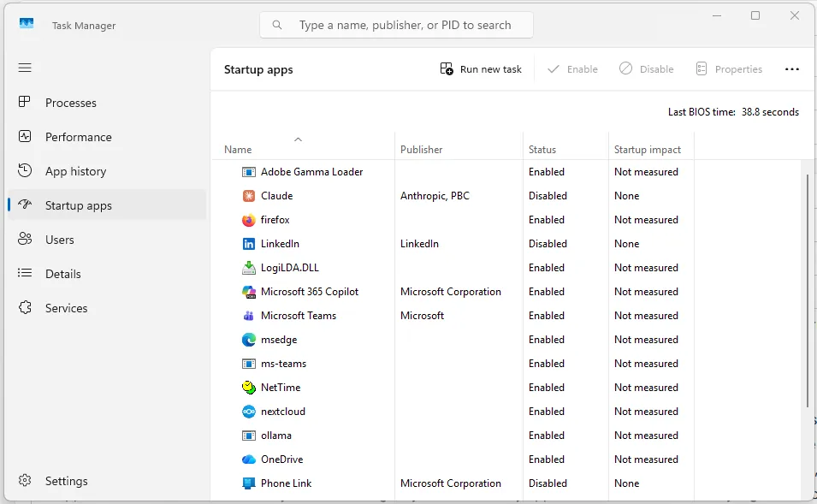Select the Claude row name

click(x=276, y=196)
